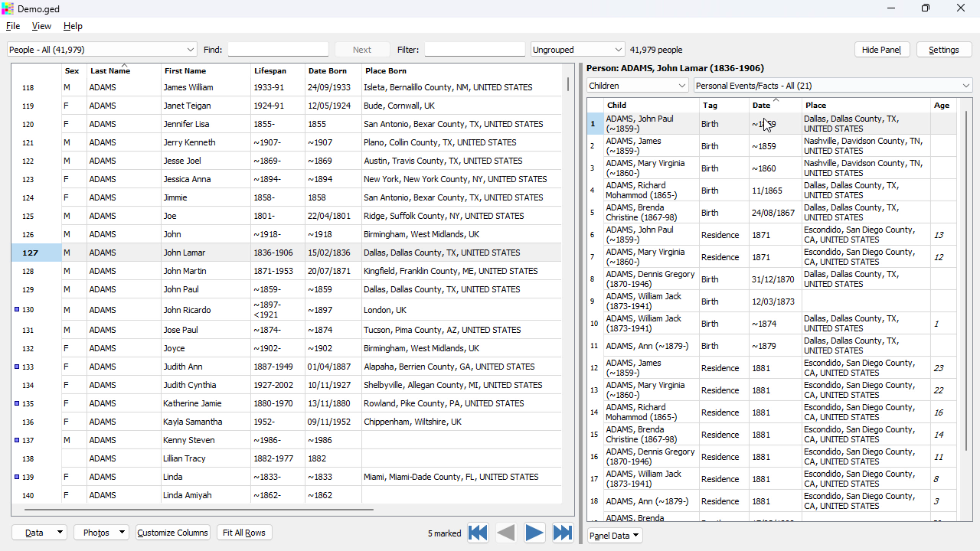This screenshot has height=551, width=980.
Task: Open Personal Events/Facts dropdown
Action: pos(832,86)
